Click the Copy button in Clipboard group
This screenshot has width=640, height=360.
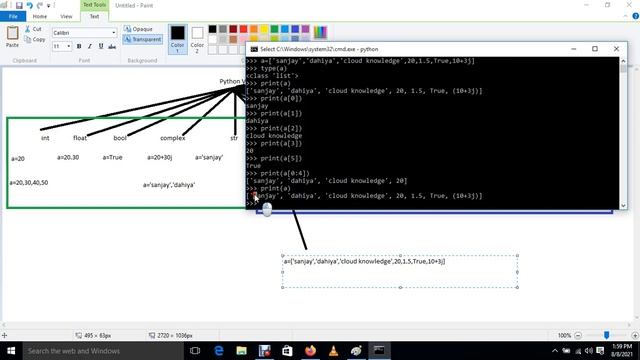[x=35, y=40]
